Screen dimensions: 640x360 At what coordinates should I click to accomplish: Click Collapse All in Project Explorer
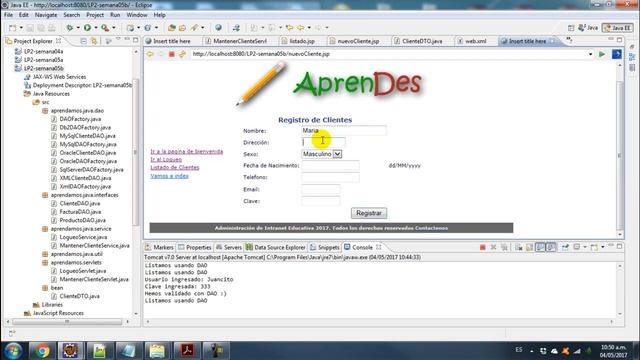[83, 41]
